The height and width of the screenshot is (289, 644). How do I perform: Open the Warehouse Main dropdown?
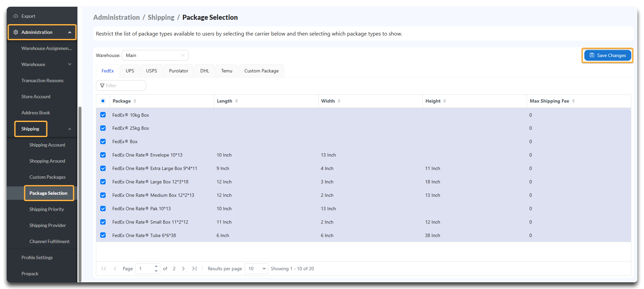[x=155, y=55]
